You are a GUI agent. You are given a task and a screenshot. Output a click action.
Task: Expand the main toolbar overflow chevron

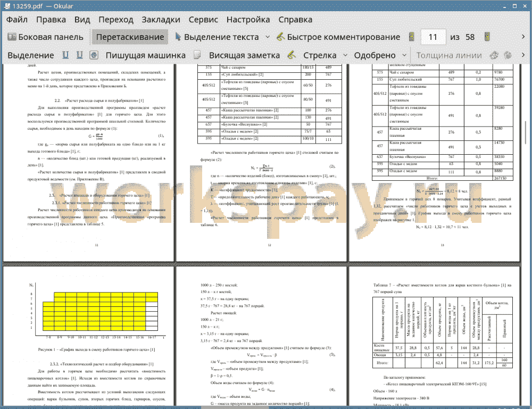(x=523, y=37)
